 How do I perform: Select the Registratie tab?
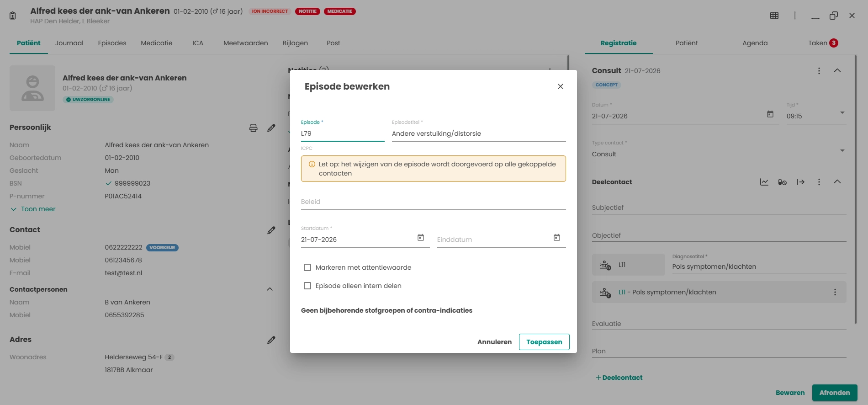click(x=619, y=43)
